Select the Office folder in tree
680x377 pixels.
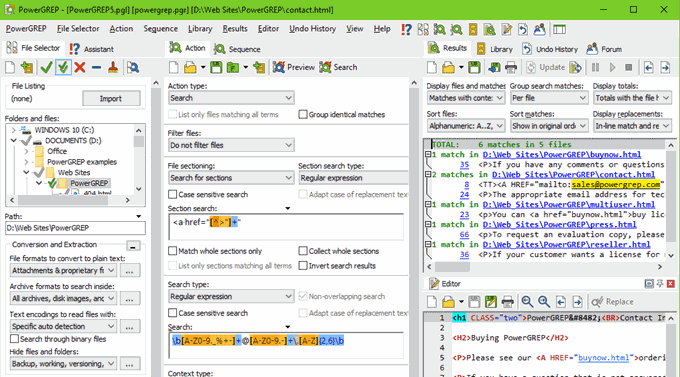pyautogui.click(x=57, y=151)
